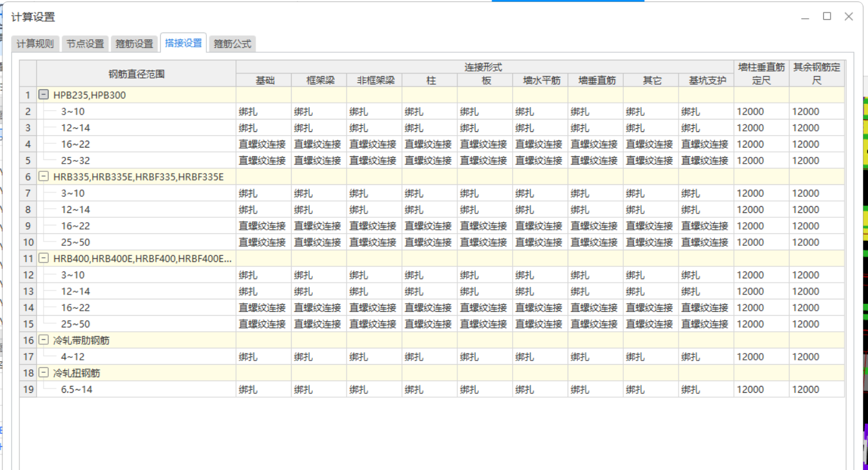The image size is (868, 470).
Task: Click row 12 墙垂直筋 cell 绑扎
Action: click(596, 275)
